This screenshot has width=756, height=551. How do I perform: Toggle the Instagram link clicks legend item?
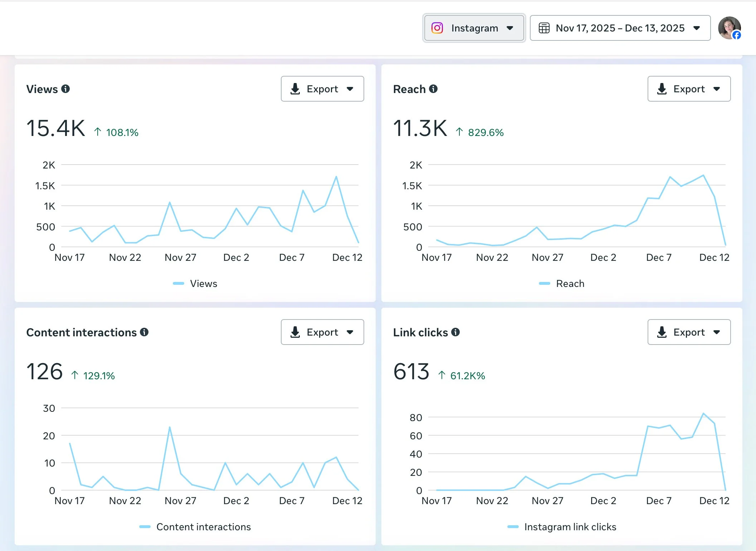[570, 527]
